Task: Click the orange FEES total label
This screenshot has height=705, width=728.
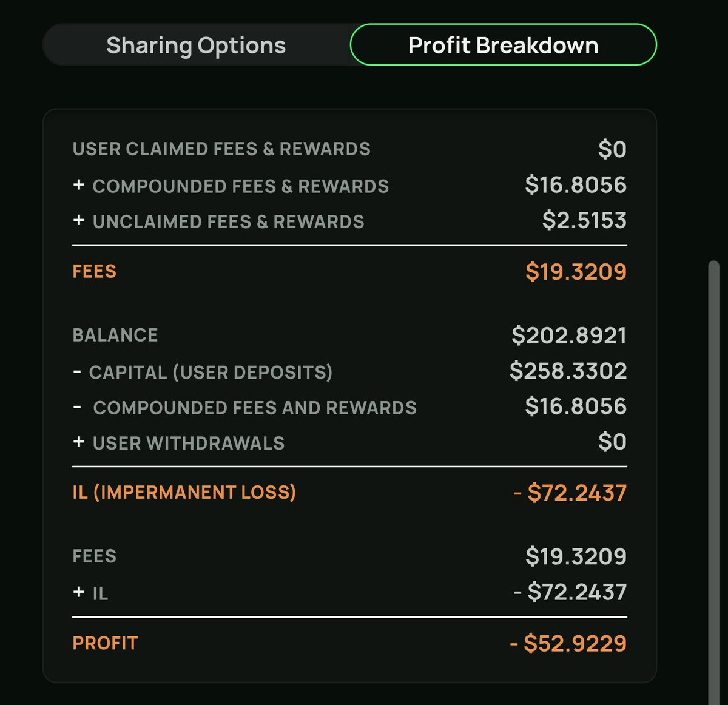Action: point(94,271)
